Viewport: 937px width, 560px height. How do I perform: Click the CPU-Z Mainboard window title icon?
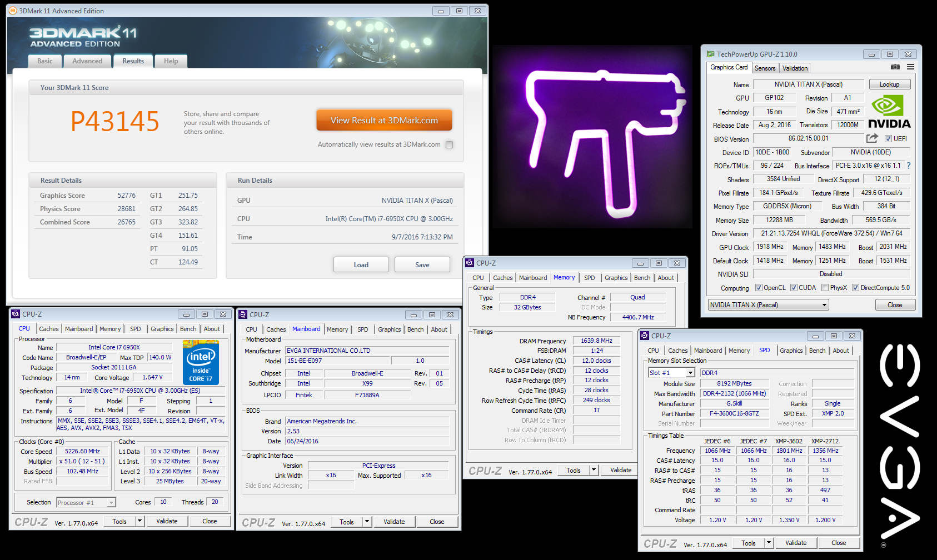pyautogui.click(x=243, y=314)
